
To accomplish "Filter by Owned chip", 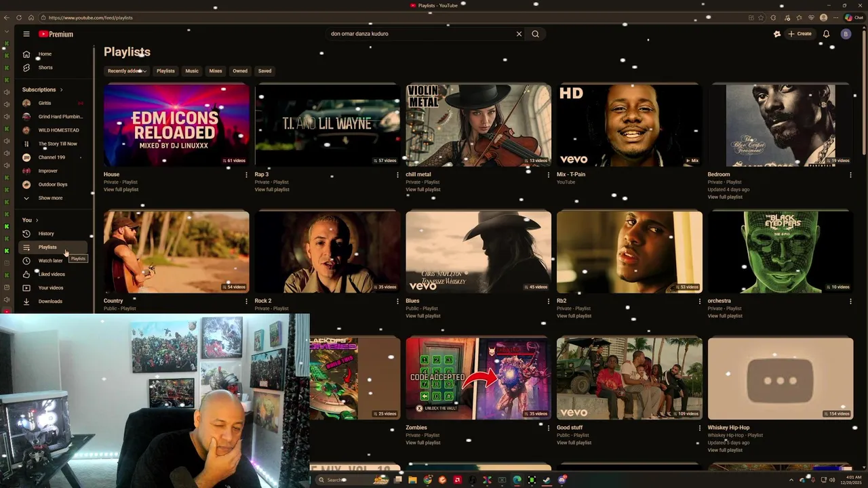I will click(240, 71).
